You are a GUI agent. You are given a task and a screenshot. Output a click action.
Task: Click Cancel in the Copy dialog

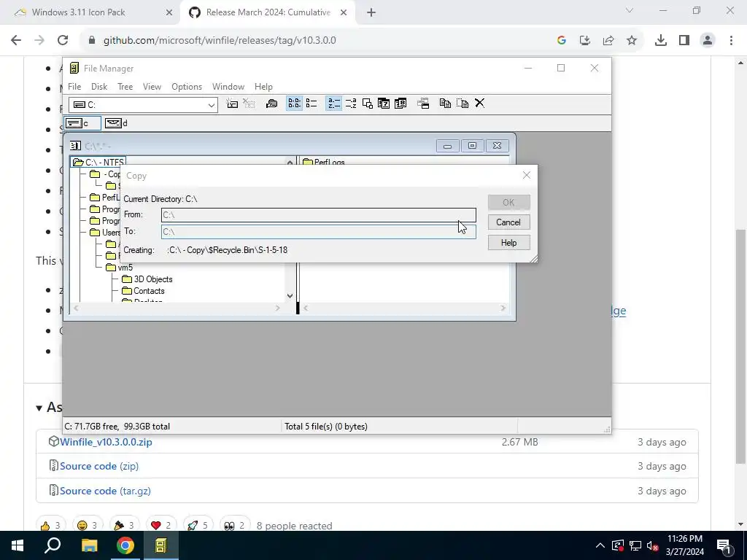coord(508,222)
